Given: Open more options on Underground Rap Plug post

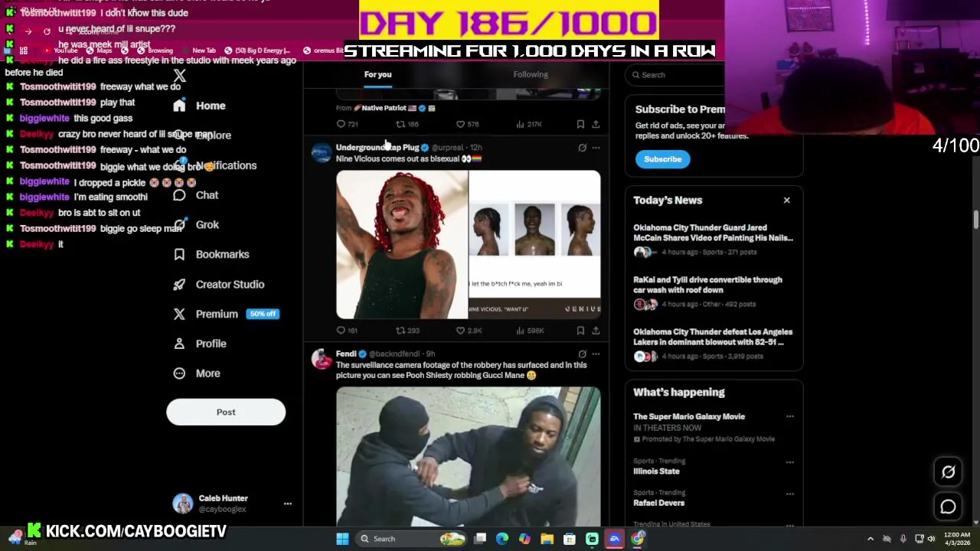Looking at the screenshot, I should [x=596, y=148].
